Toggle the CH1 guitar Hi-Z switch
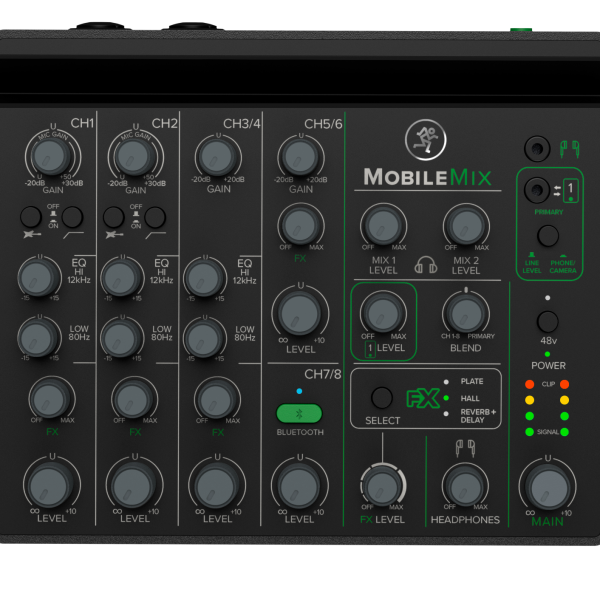The height and width of the screenshot is (600, 600). [x=31, y=217]
